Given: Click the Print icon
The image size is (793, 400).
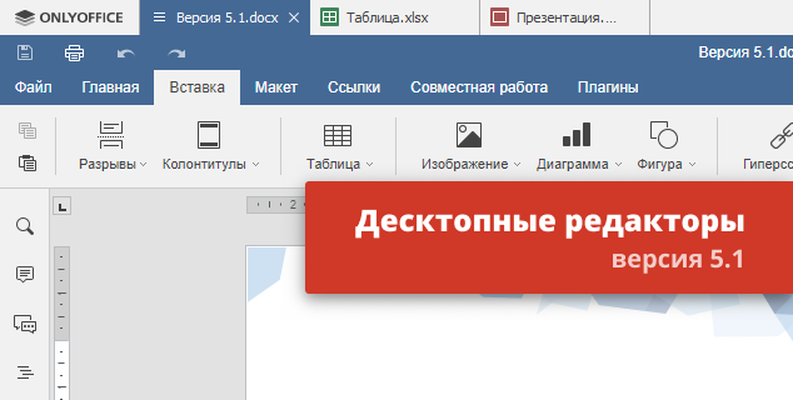Looking at the screenshot, I should click(75, 54).
